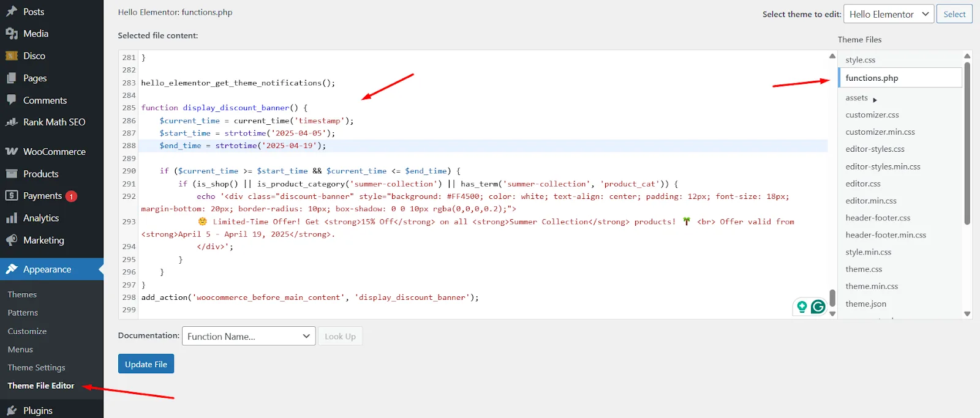Click the Grammarly G icon in editor
This screenshot has width=980, height=418.
pyautogui.click(x=818, y=307)
